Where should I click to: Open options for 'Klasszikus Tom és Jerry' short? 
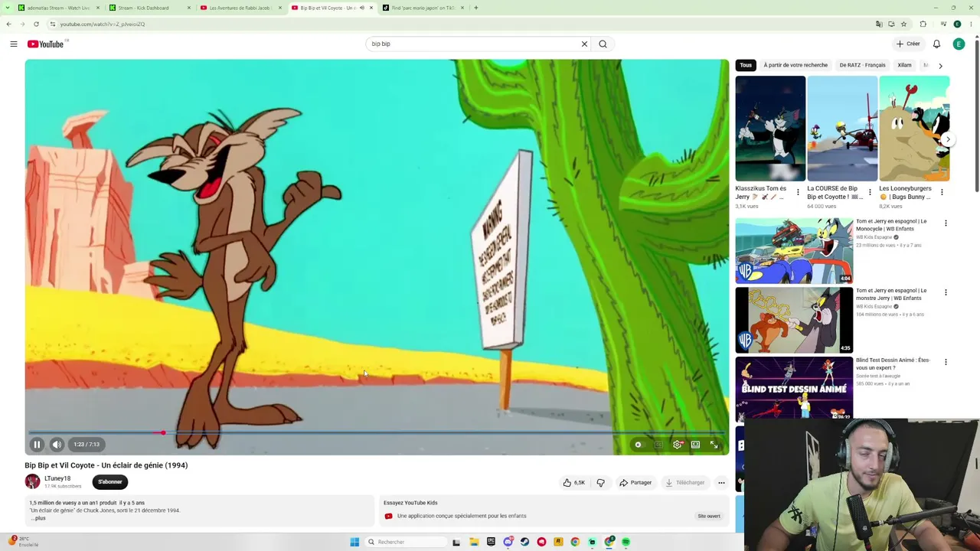pos(798,192)
